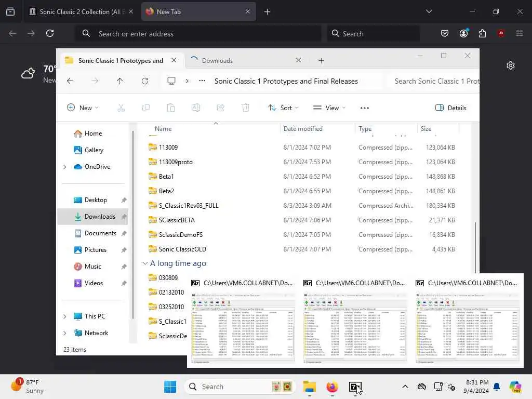Viewport: 532px width, 399px height.
Task: Open Documents in the navigation pane
Action: point(92,233)
